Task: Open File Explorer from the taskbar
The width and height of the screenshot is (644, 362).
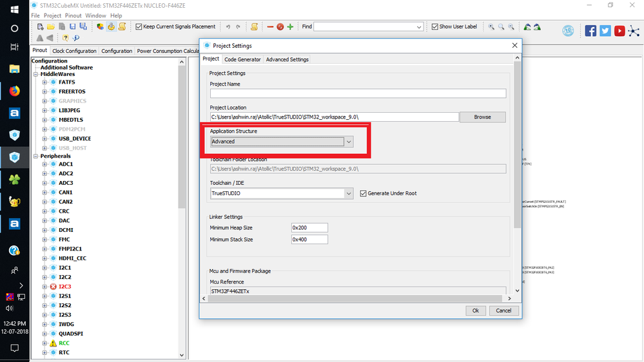Action: click(14, 68)
